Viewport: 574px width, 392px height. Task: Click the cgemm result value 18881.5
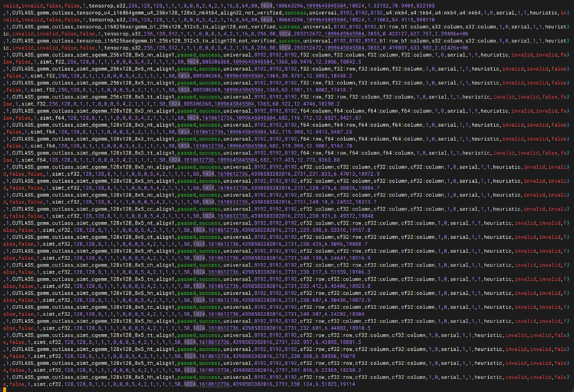pyautogui.click(x=351, y=342)
